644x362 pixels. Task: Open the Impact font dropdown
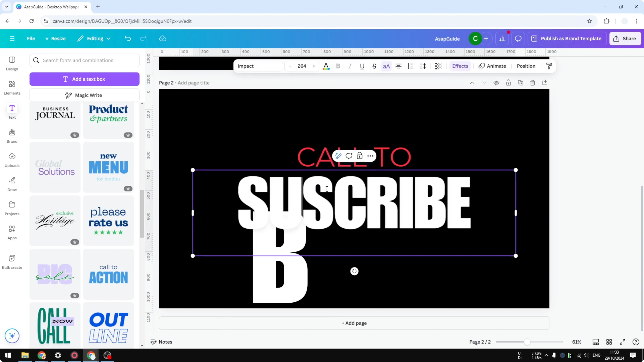[258, 66]
